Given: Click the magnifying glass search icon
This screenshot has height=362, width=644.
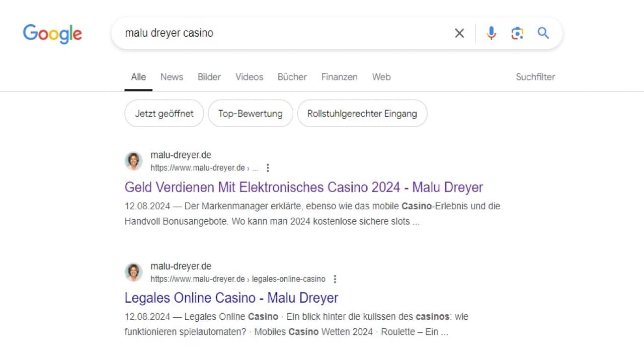Looking at the screenshot, I should tap(543, 33).
